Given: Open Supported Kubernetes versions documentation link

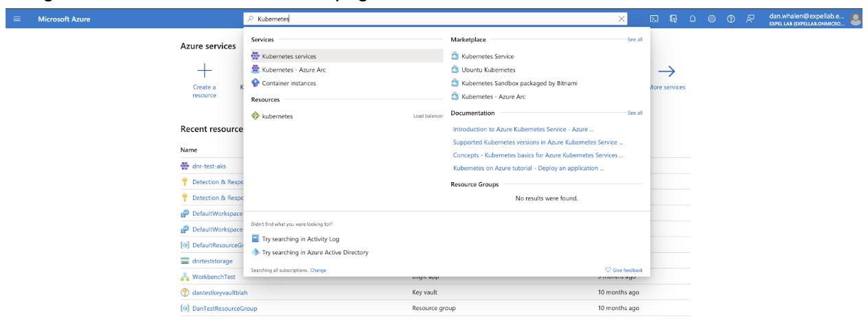Looking at the screenshot, I should 538,142.
